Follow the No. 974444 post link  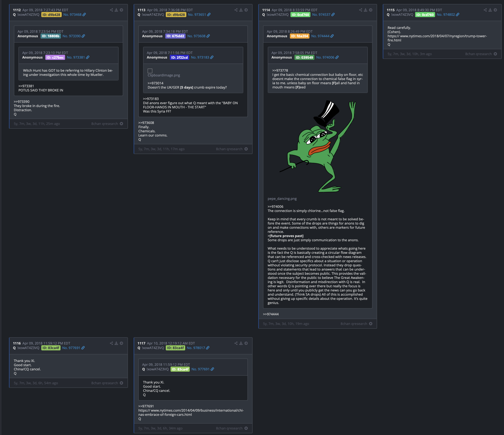pyautogui.click(x=323, y=36)
